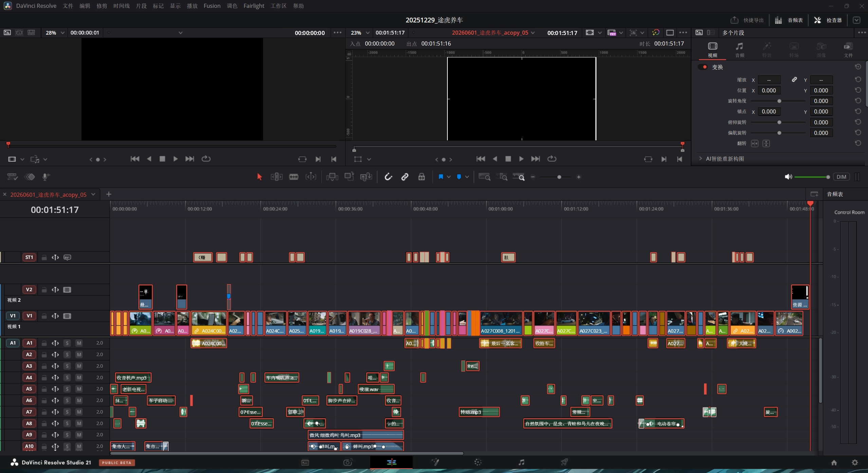Click the custom zoom icon
Screen dimensions: 868x473
[x=518, y=177]
